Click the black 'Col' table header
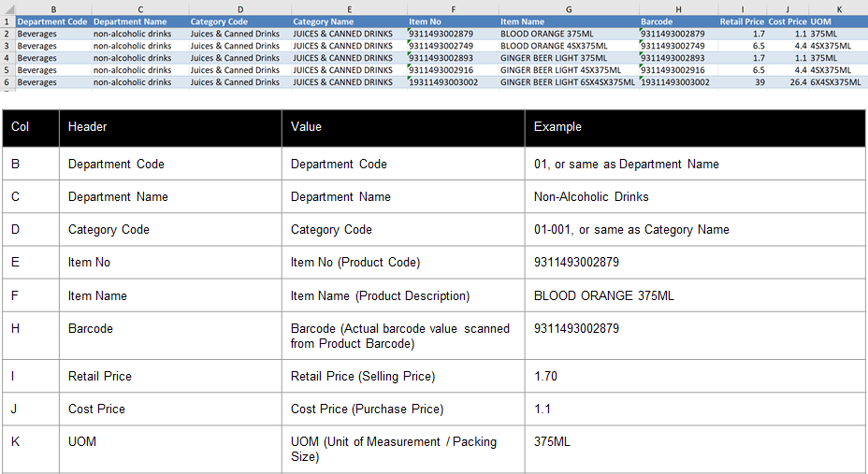 click(31, 128)
